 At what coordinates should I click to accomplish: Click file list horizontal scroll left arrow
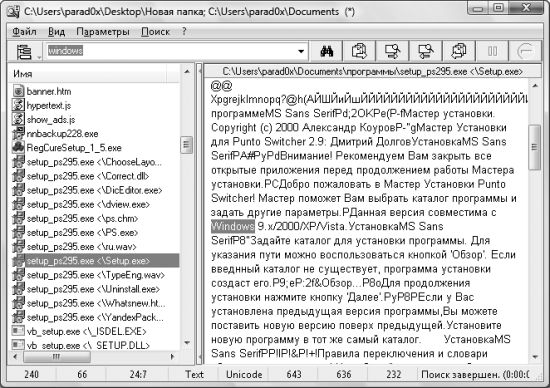(15, 357)
